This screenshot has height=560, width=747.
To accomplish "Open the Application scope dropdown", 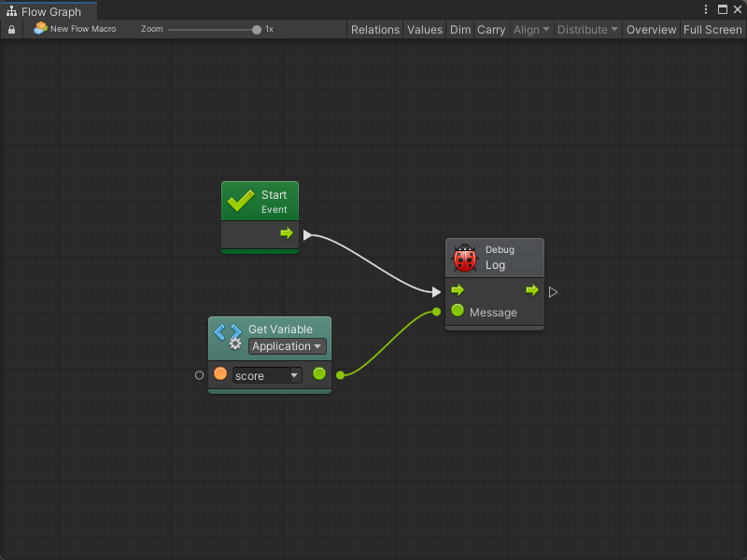I will [x=288, y=346].
